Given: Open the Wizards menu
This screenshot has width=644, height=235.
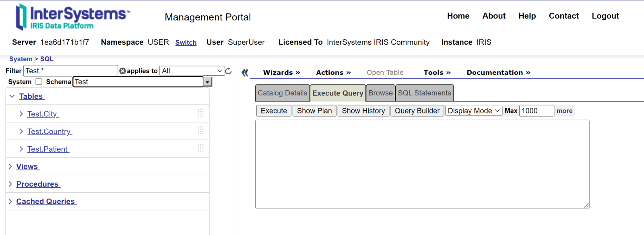Looking at the screenshot, I should pos(281,72).
